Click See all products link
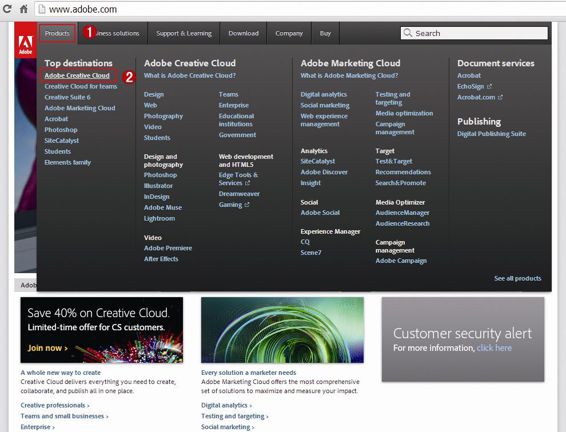 click(518, 279)
